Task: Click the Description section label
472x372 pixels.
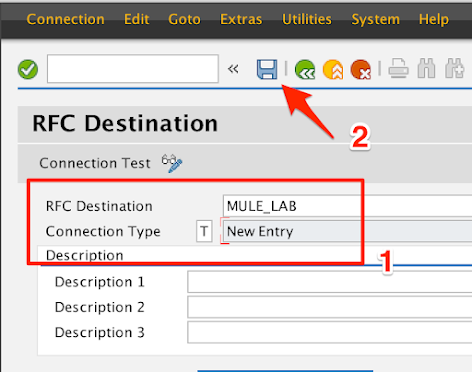Action: pos(85,255)
